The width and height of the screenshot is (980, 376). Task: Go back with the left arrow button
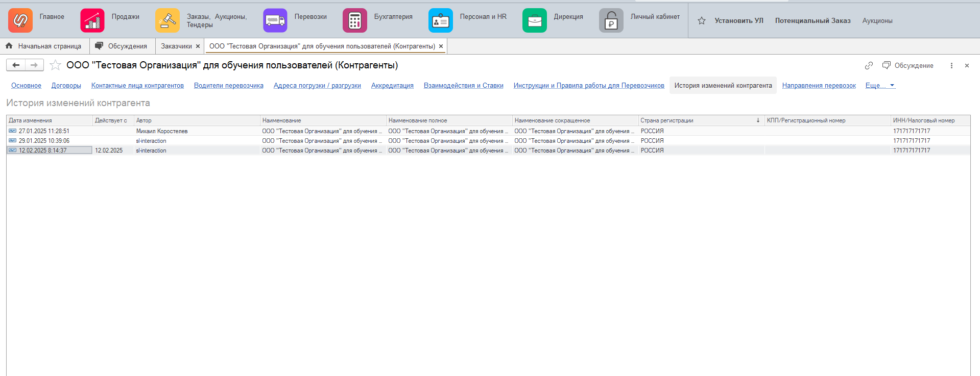[x=16, y=65]
